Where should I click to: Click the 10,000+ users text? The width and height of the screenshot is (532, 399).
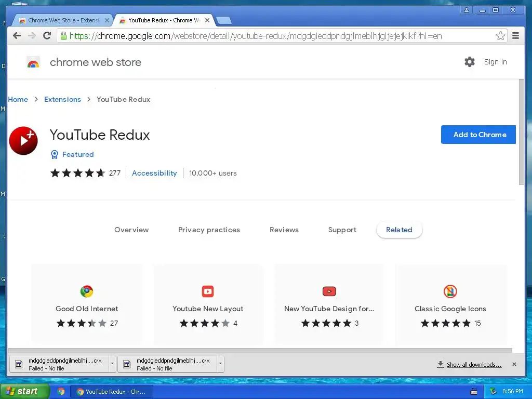[212, 173]
